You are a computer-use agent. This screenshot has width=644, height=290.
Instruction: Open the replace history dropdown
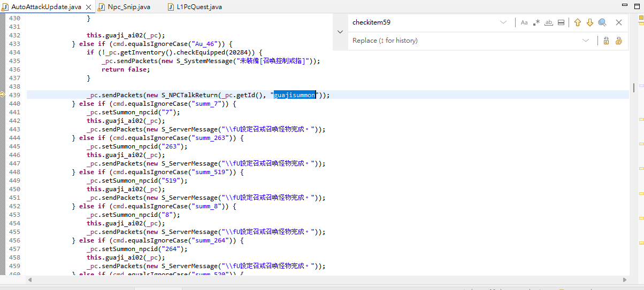coord(586,41)
